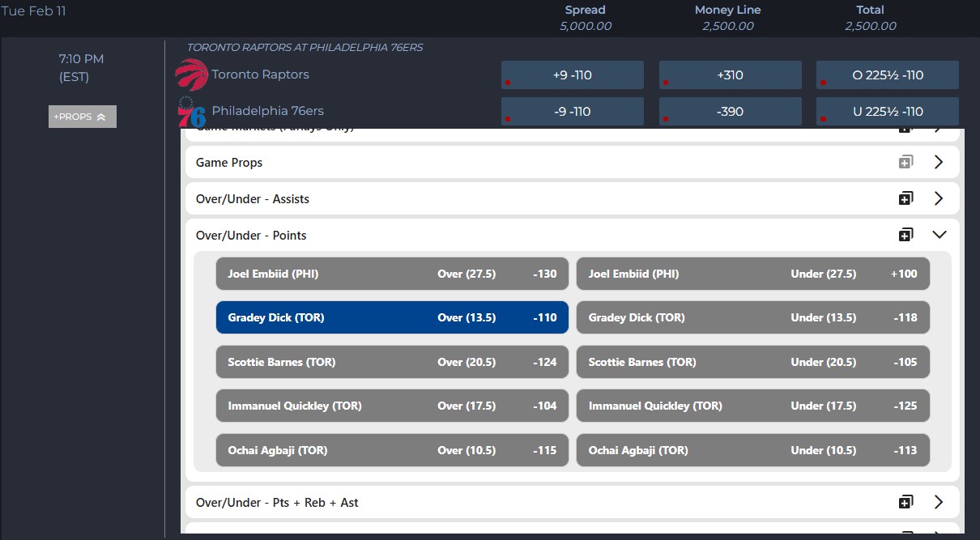Pick Scottie Barnes Over 20.5 points
The image size is (980, 540).
[x=392, y=362]
